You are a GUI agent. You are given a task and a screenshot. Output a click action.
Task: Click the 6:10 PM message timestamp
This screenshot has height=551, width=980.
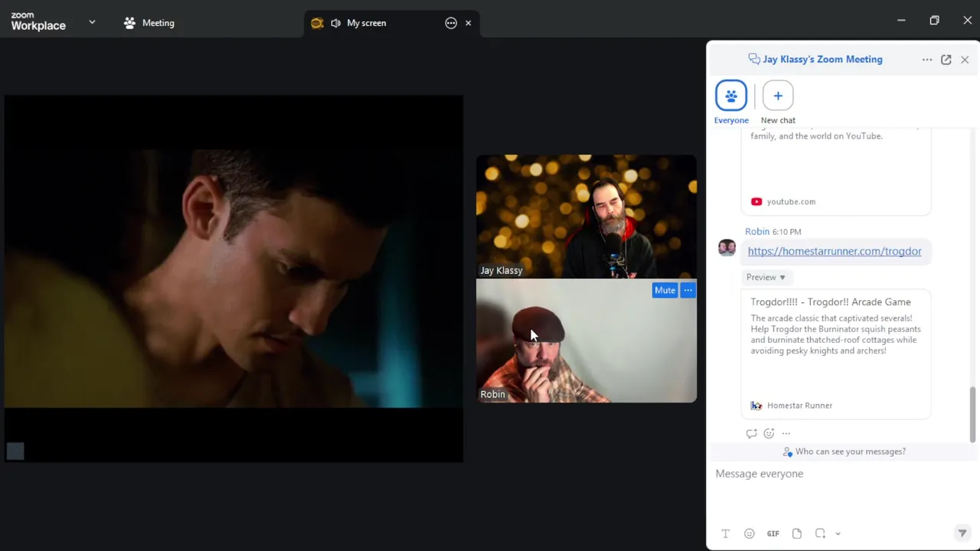pos(786,231)
